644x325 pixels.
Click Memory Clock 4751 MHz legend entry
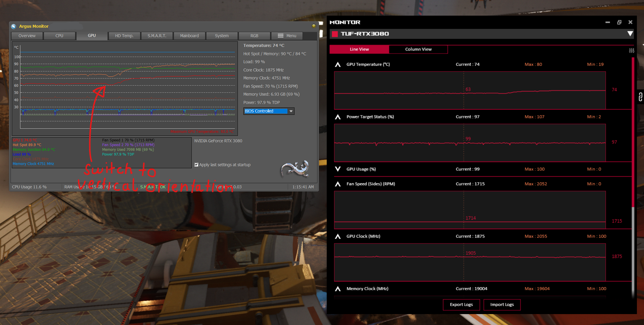pyautogui.click(x=33, y=164)
